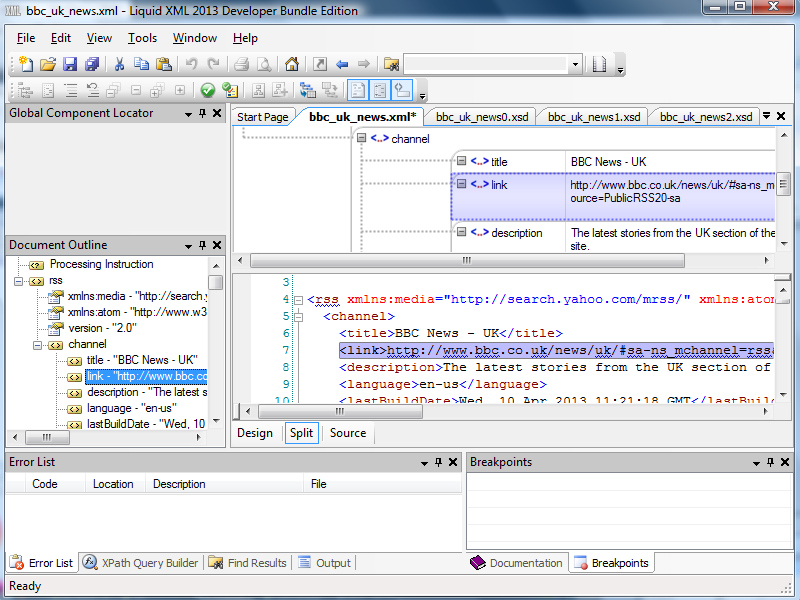
Task: Open print preview
Action: 264,64
